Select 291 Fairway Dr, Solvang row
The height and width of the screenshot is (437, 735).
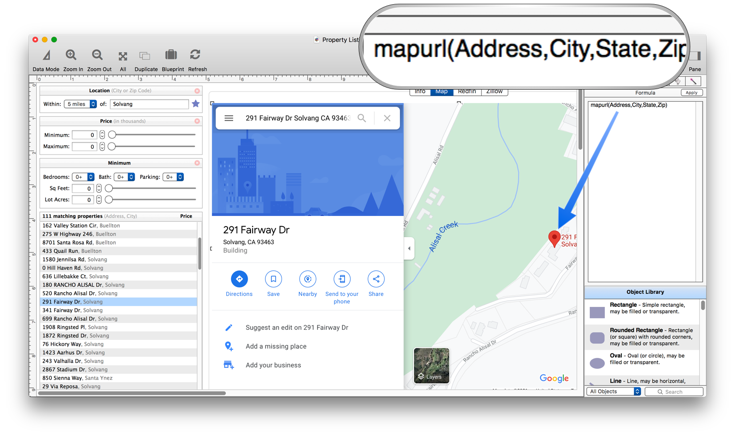[119, 302]
